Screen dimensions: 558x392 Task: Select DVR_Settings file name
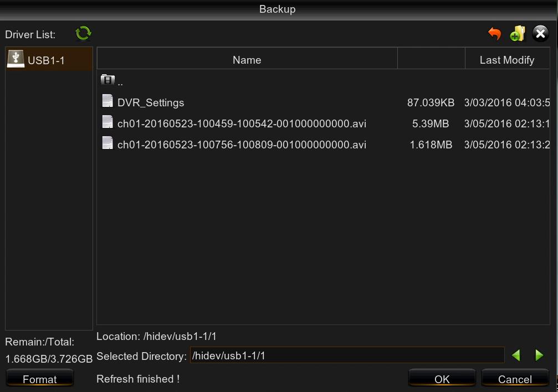tap(151, 103)
